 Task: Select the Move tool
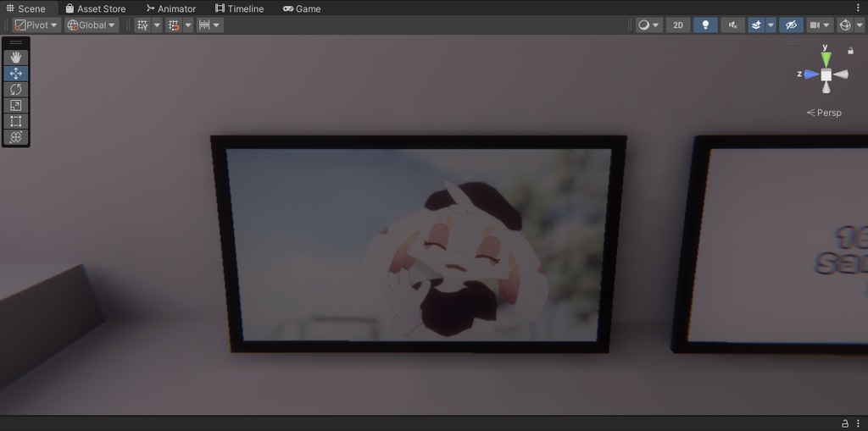pyautogui.click(x=15, y=74)
